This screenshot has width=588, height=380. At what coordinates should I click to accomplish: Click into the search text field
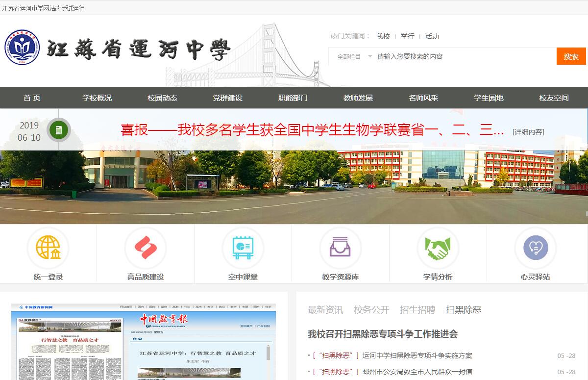(463, 56)
